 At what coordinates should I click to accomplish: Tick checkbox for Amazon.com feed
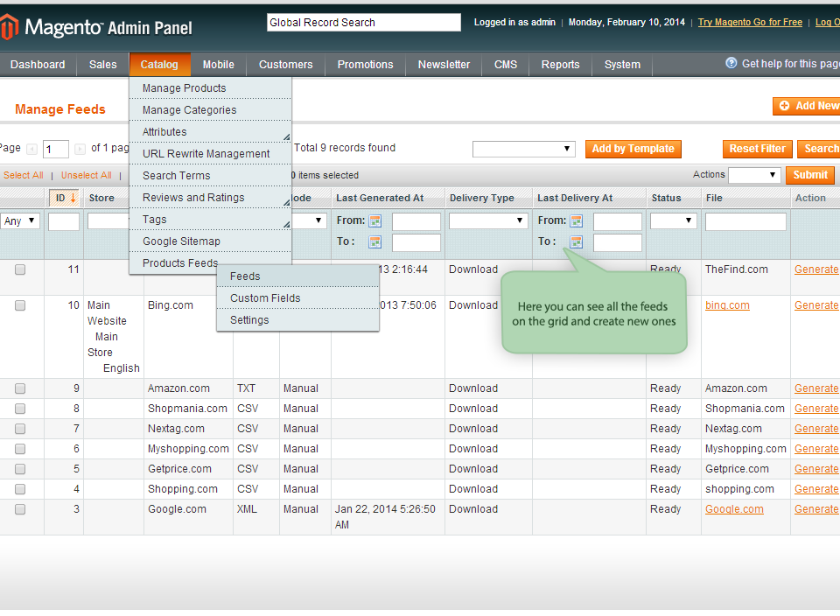pyautogui.click(x=20, y=388)
